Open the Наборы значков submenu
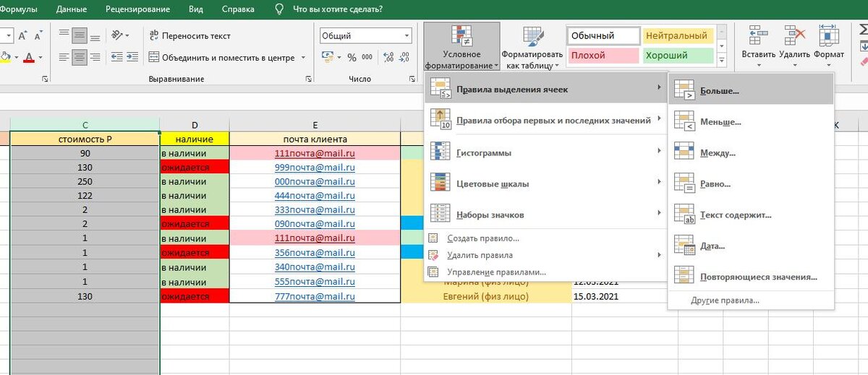This screenshot has height=375, width=868. (545, 214)
